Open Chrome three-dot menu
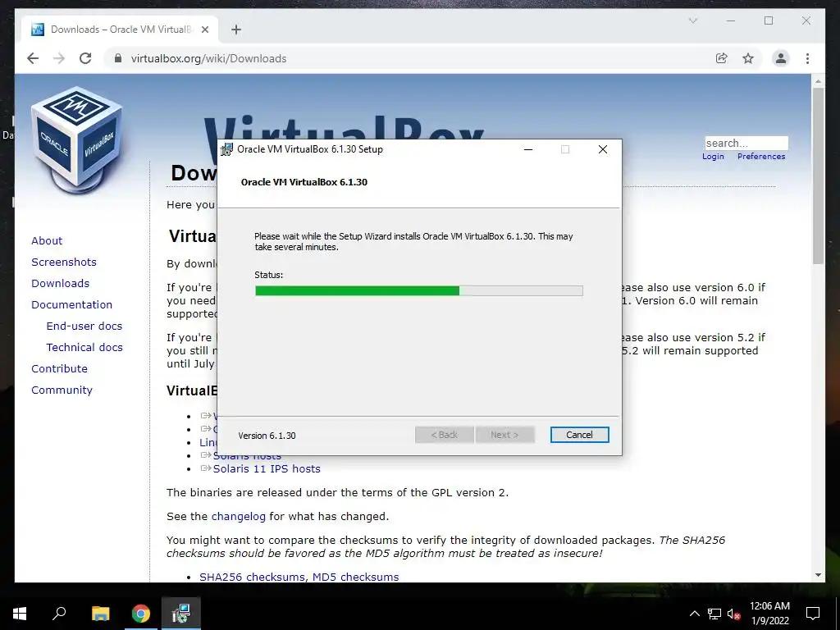 [x=807, y=58]
